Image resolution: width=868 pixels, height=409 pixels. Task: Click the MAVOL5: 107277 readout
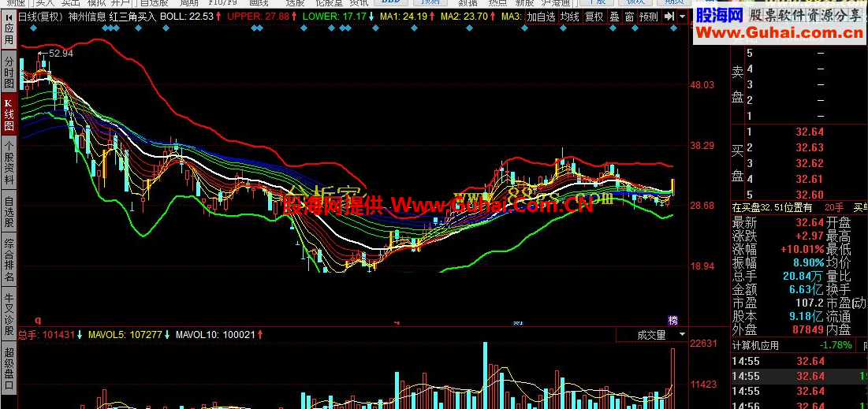125,334
